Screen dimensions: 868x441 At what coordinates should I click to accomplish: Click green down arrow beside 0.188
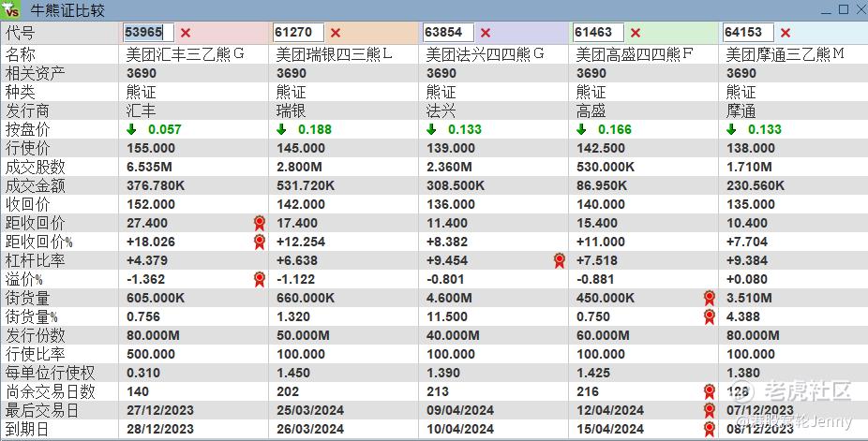pos(281,129)
